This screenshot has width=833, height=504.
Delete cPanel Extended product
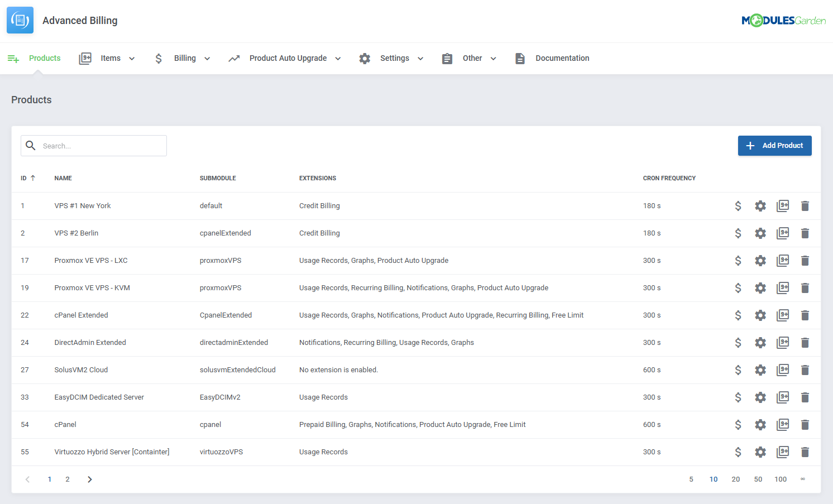pyautogui.click(x=805, y=315)
